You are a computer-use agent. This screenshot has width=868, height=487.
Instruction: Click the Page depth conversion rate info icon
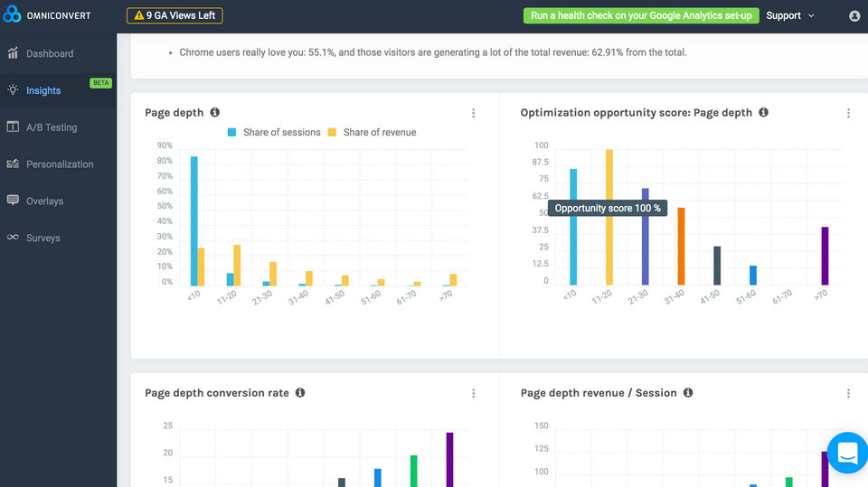pyautogui.click(x=300, y=393)
